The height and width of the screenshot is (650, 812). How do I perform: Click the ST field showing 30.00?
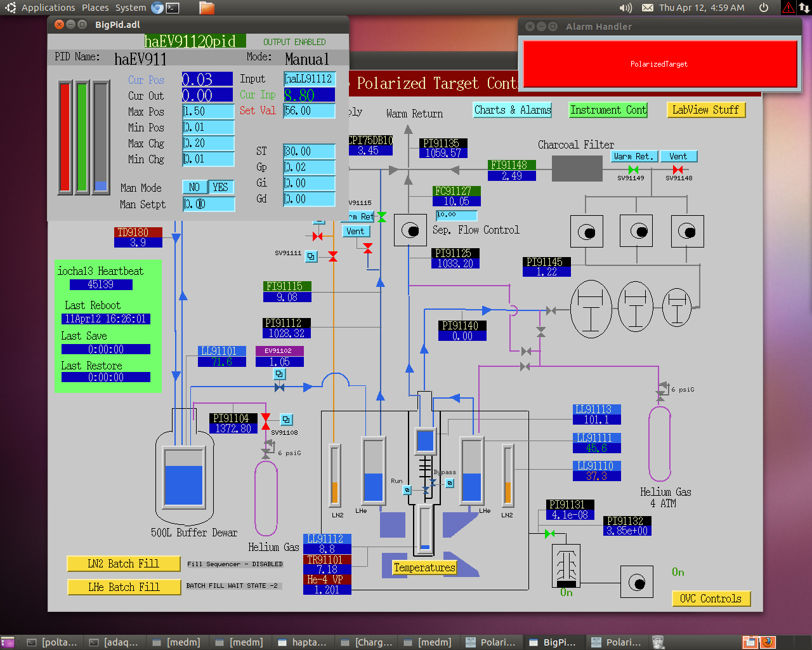309,151
